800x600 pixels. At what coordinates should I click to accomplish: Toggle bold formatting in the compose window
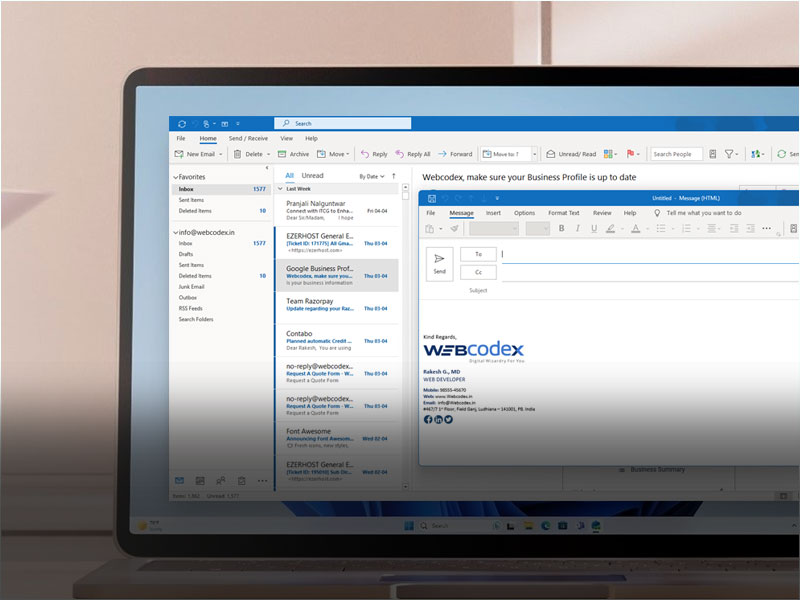561,229
